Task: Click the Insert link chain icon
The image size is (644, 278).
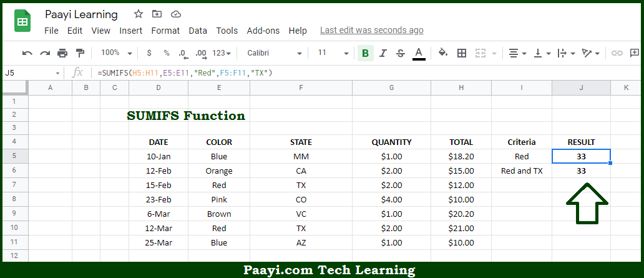Action: point(617,53)
